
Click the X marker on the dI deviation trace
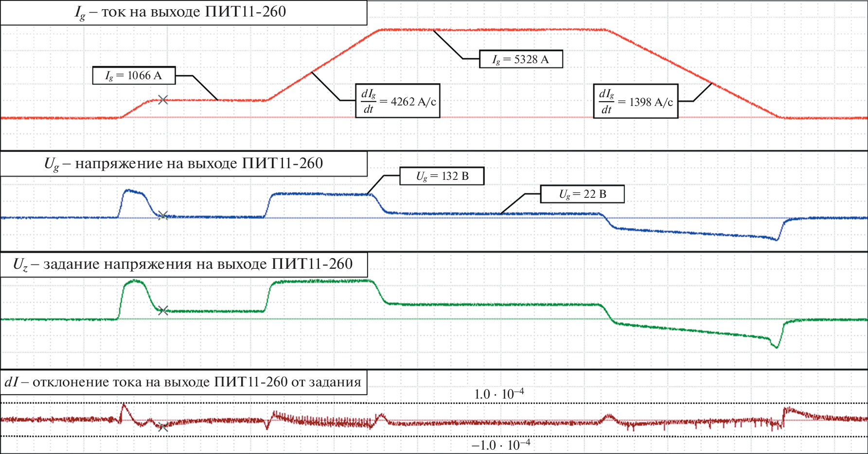coord(163,427)
